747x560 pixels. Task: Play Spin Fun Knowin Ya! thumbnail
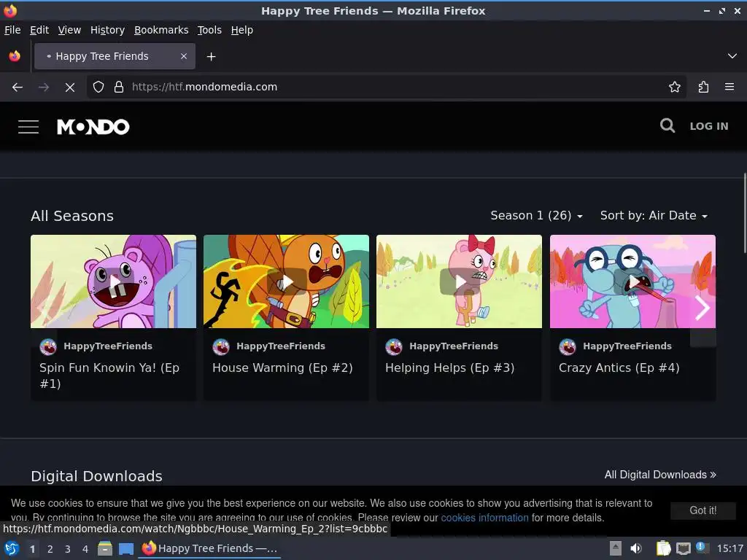[x=113, y=281]
